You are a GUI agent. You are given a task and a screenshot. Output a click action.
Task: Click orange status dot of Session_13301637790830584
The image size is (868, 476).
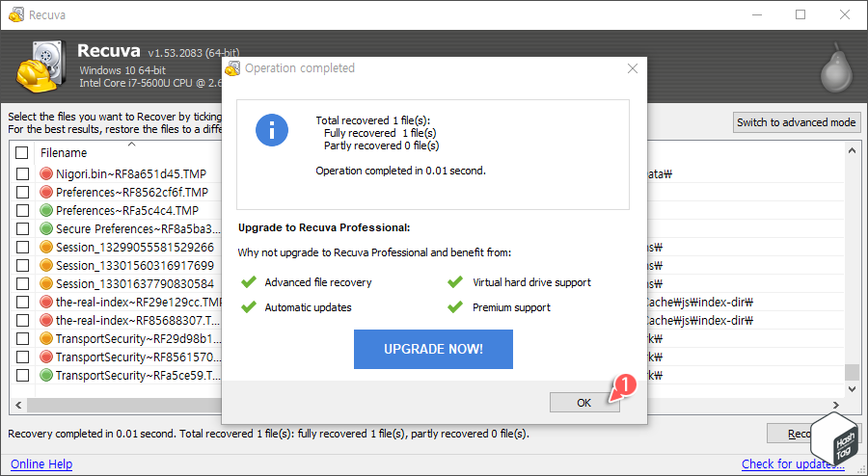pos(46,283)
